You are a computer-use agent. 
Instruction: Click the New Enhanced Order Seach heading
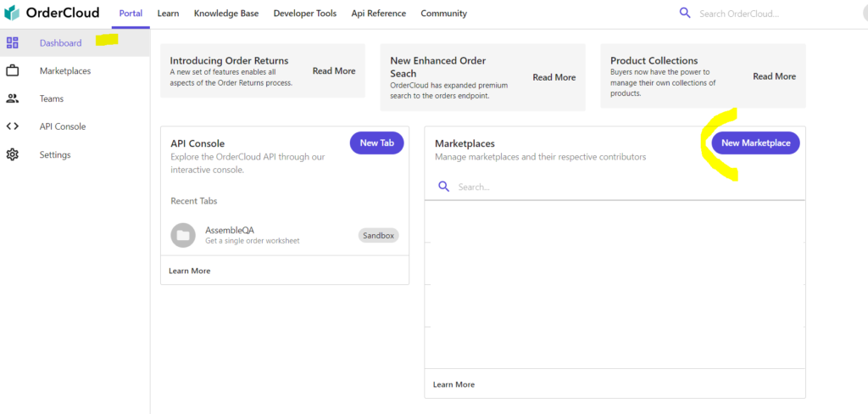438,67
